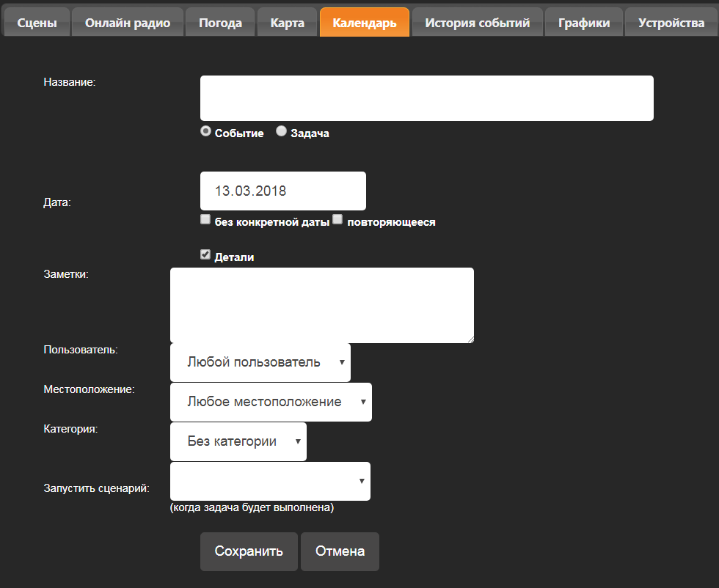The width and height of the screenshot is (719, 588).
Task: Click the Отмена button
Action: (x=340, y=551)
